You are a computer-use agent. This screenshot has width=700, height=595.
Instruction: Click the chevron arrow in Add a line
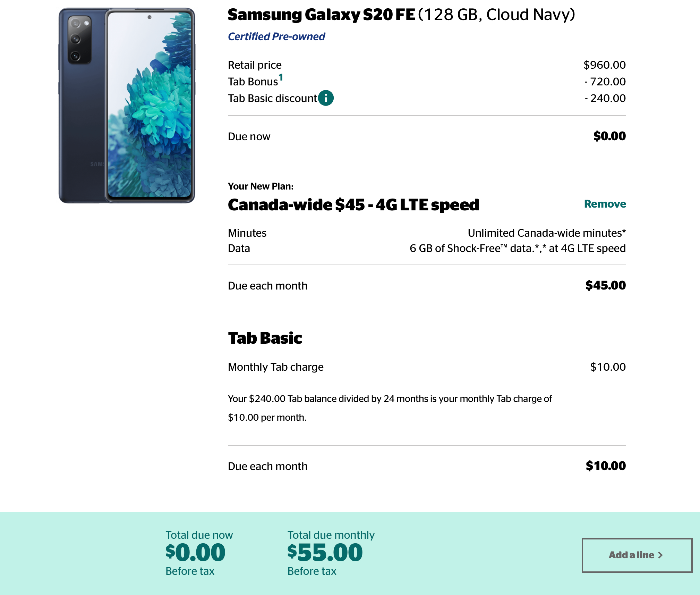point(660,555)
